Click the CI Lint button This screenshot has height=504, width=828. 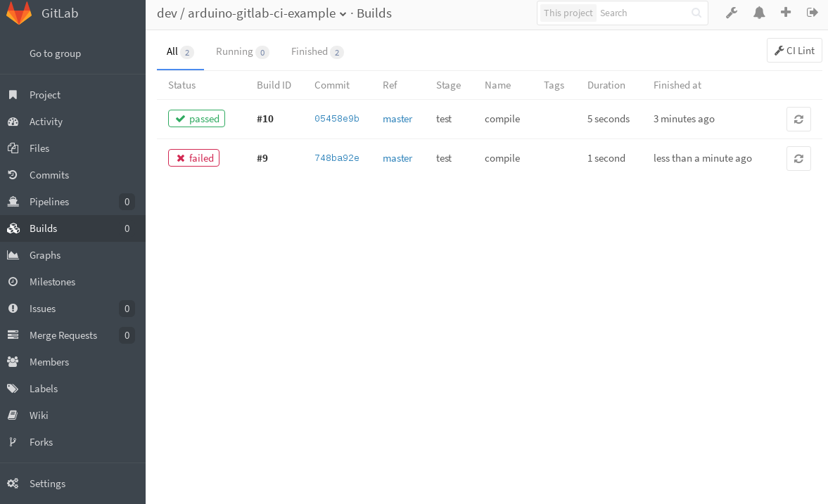coord(794,50)
